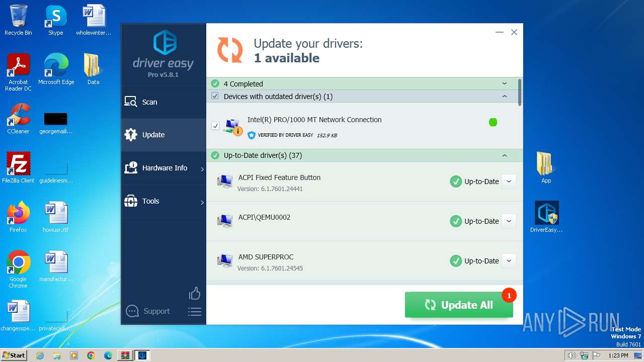Open the Tools menu

click(x=164, y=201)
